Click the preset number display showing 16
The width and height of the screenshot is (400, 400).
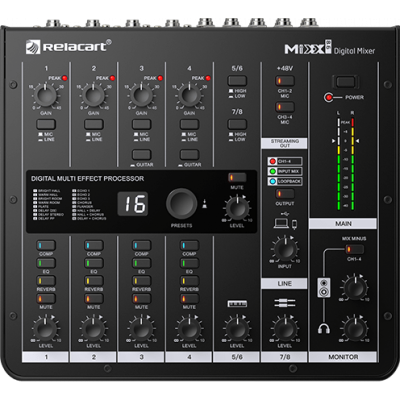(133, 204)
